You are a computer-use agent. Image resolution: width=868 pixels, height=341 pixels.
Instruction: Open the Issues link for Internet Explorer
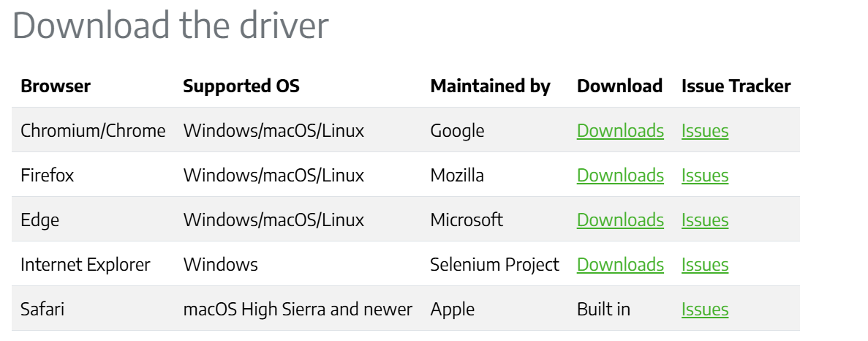(x=705, y=265)
